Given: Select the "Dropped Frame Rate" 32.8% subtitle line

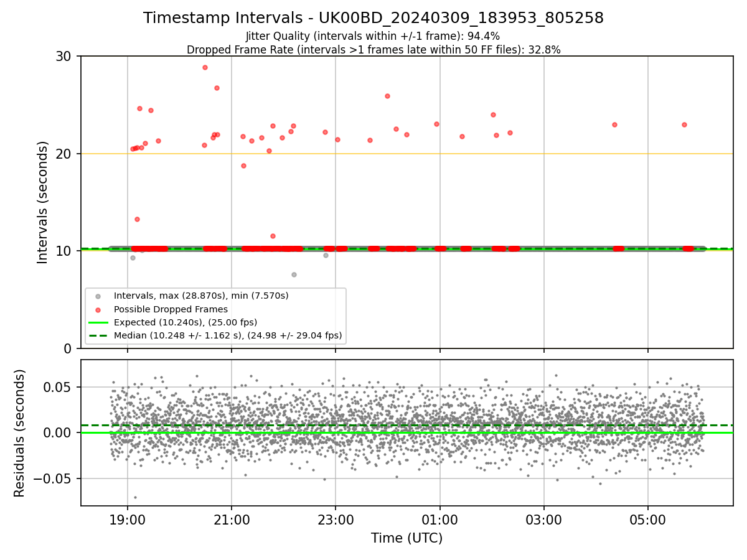Looking at the screenshot, I should click(x=374, y=50).
